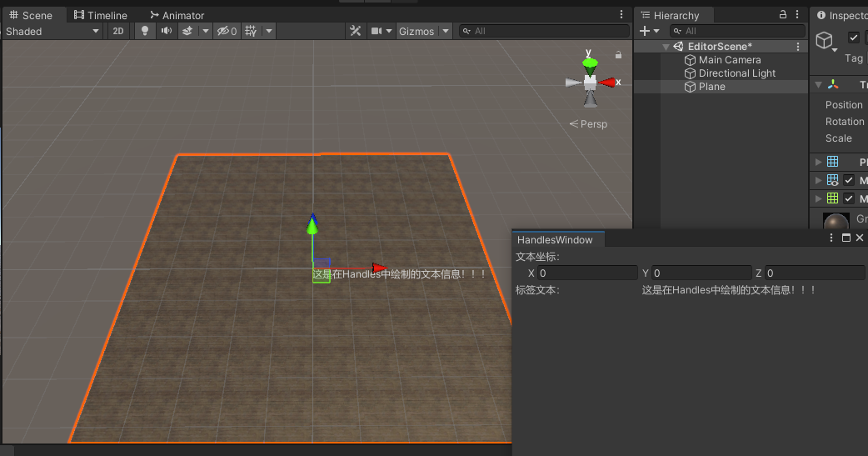Click the scene gizmo lock icon

pyautogui.click(x=618, y=55)
